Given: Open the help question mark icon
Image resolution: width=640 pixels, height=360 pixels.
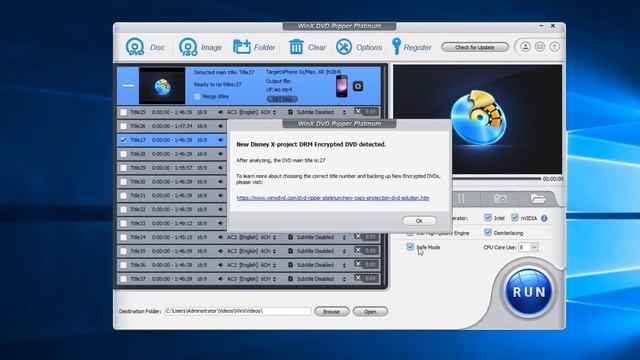Looking at the screenshot, I should coord(554,47).
